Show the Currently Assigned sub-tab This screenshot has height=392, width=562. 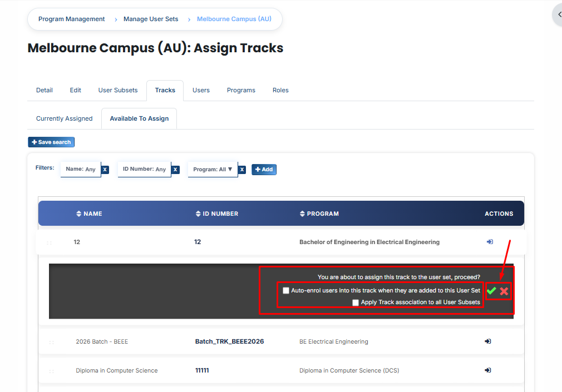coord(65,118)
